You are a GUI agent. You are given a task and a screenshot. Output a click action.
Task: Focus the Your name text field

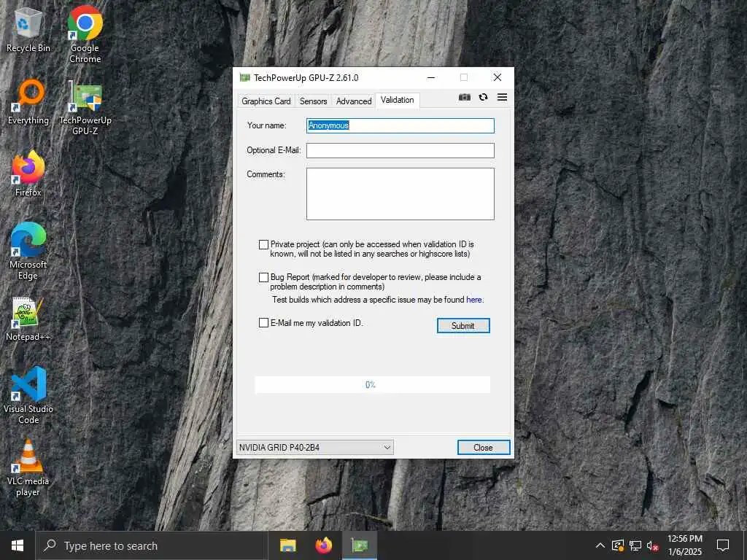coord(400,125)
